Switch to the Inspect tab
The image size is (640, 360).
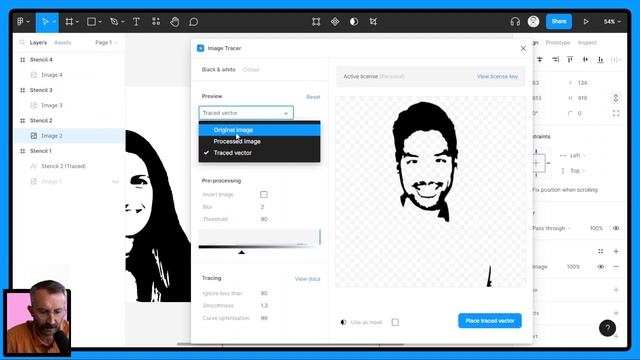click(x=587, y=42)
